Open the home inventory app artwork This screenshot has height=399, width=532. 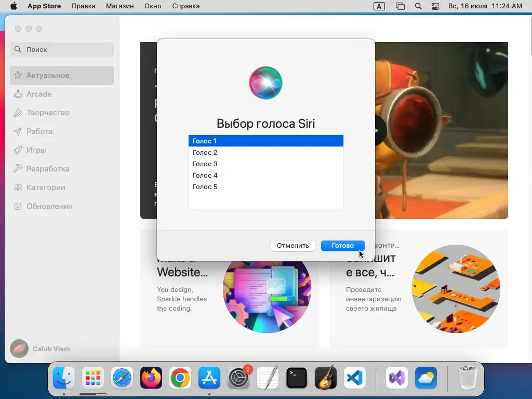[456, 289]
